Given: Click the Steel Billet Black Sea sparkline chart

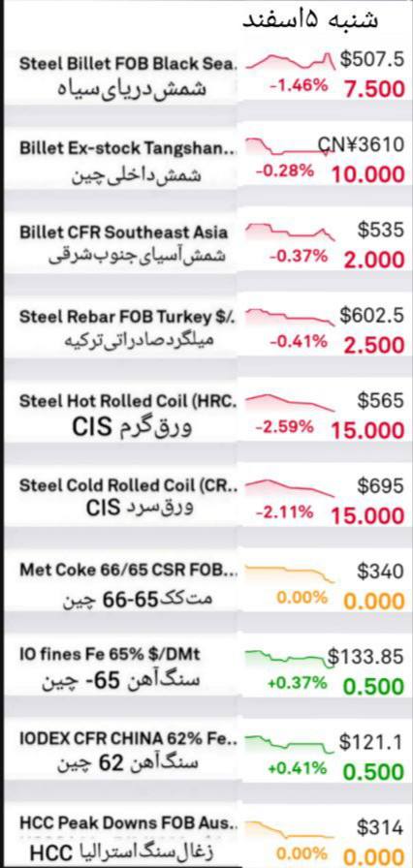Looking at the screenshot, I should pyautogui.click(x=291, y=61).
